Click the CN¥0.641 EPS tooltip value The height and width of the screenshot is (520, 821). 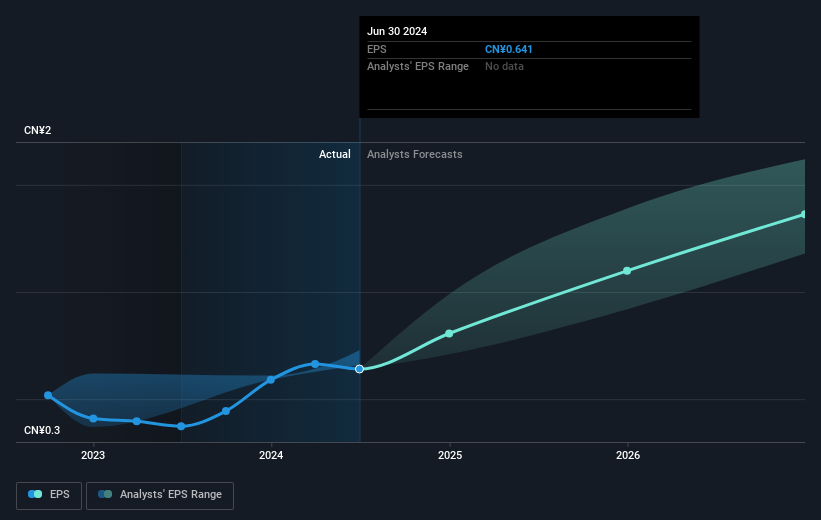[x=508, y=49]
